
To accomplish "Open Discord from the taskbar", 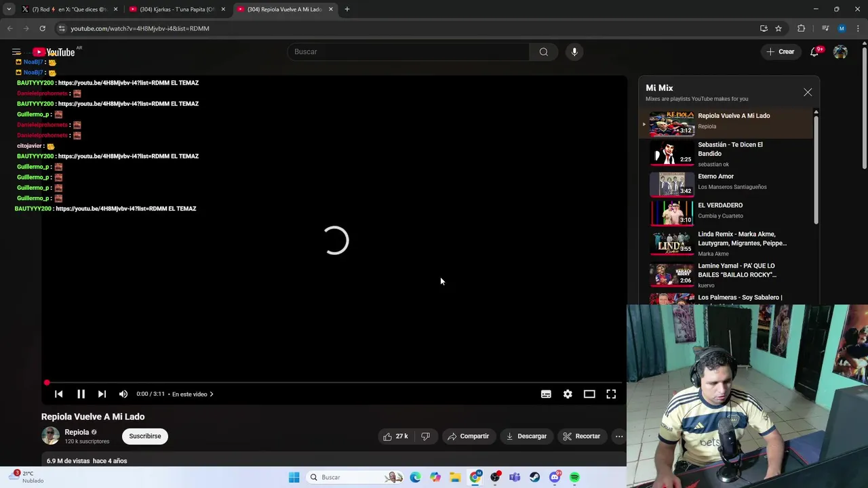I will click(555, 477).
